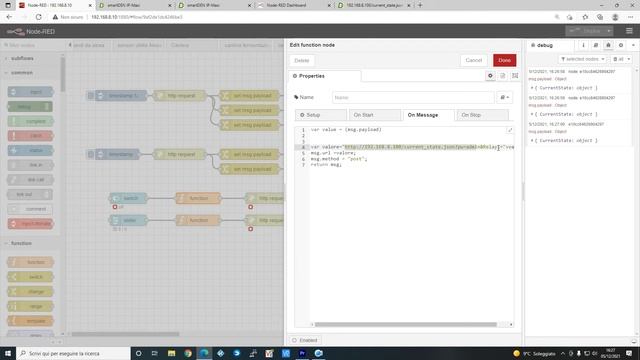
Task: Click the Windows taskbar search box
Action: 73,353
